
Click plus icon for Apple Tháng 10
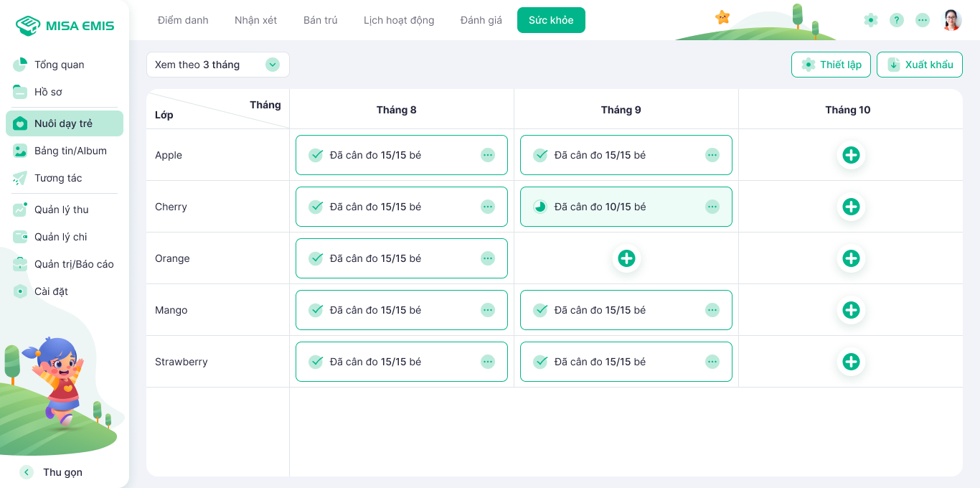pos(851,155)
